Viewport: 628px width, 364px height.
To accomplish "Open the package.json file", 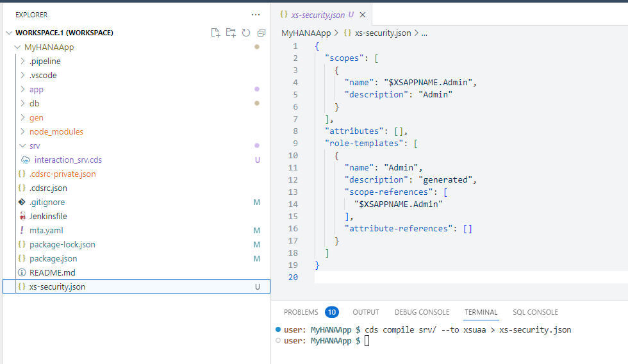I will click(x=53, y=259).
